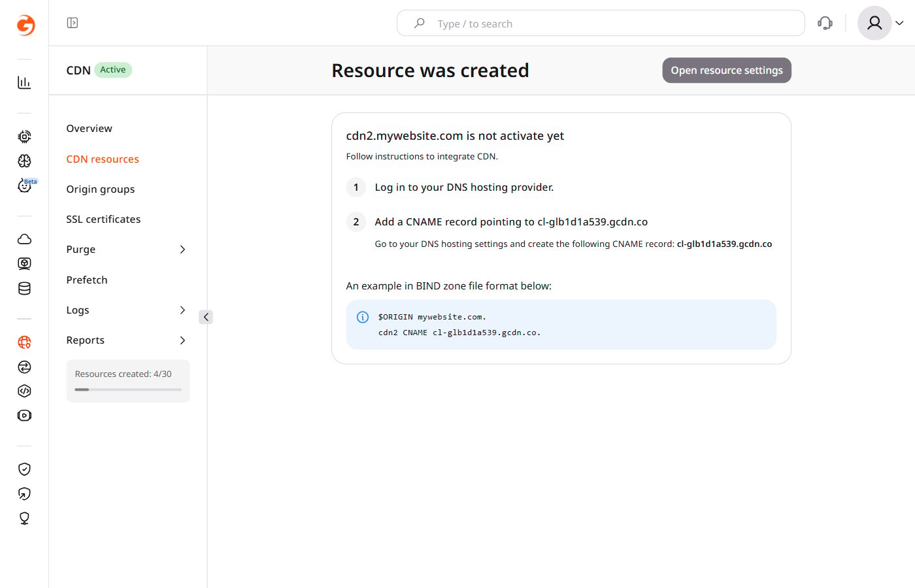
Task: Open account menu dropdown arrow
Action: point(899,24)
